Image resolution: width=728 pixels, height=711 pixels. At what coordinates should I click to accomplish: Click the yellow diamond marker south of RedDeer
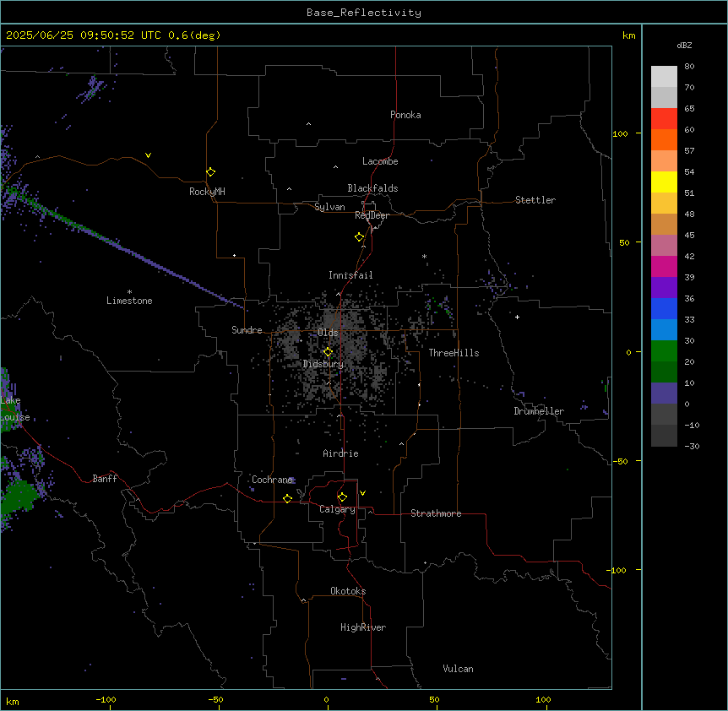click(359, 236)
